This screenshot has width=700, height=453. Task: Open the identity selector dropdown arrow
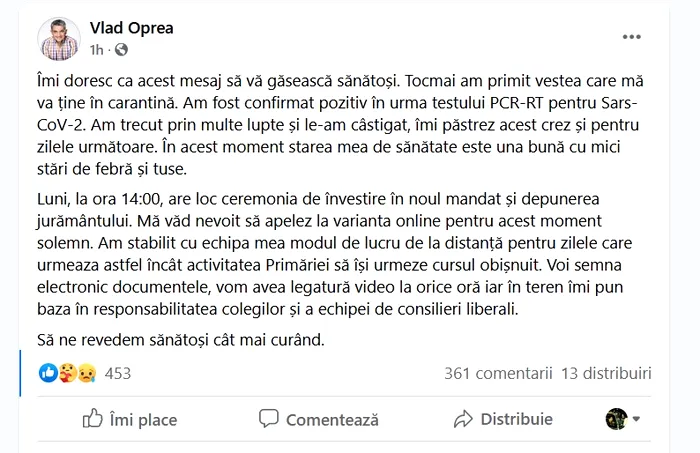tap(636, 419)
